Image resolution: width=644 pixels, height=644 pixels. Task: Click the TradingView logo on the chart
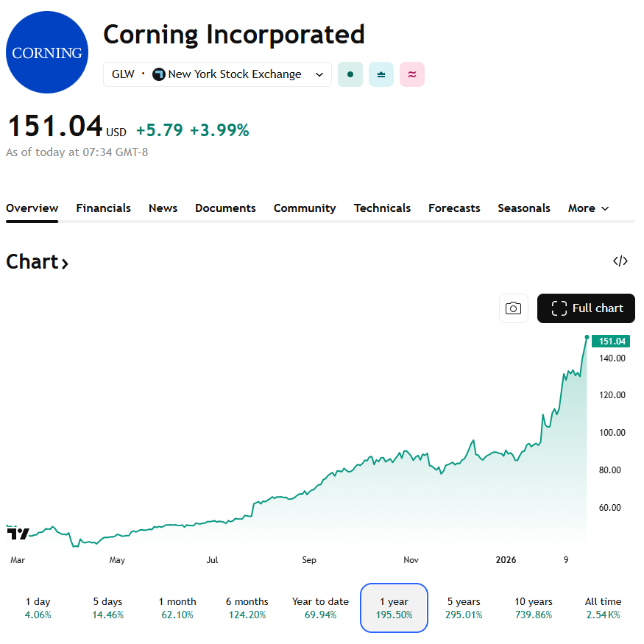pyautogui.click(x=18, y=534)
